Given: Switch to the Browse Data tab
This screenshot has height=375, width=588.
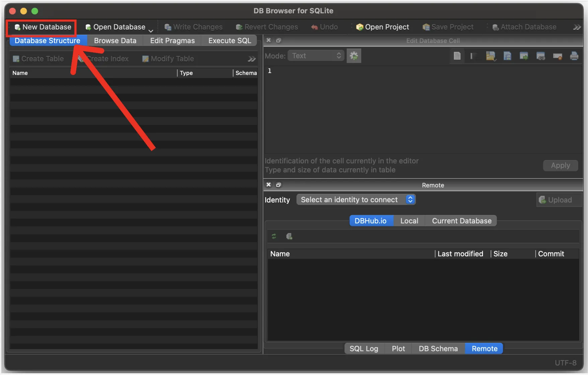Looking at the screenshot, I should (x=115, y=41).
